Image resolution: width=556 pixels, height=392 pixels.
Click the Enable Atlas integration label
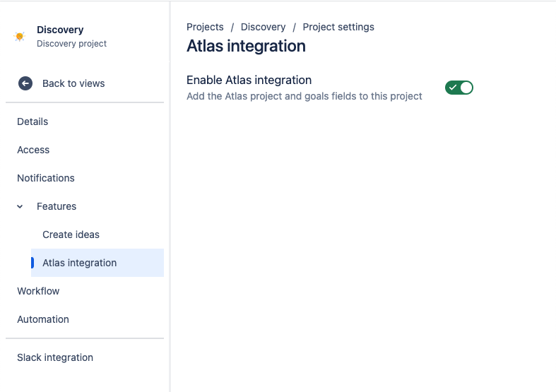click(249, 80)
